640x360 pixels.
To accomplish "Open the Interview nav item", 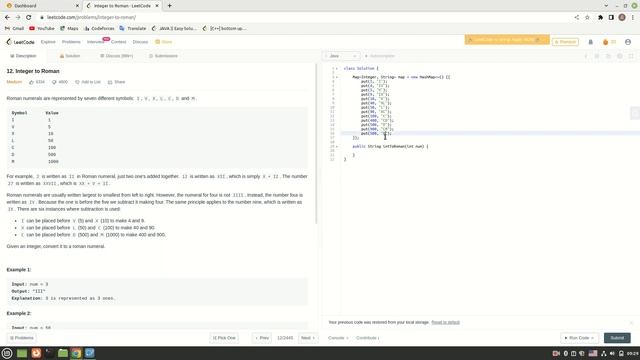I will click(96, 42).
